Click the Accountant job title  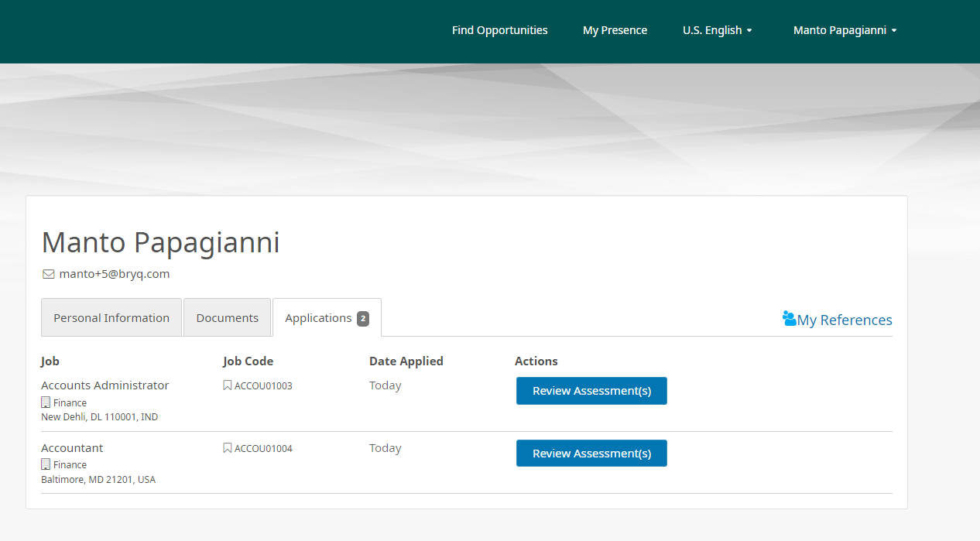pos(72,448)
